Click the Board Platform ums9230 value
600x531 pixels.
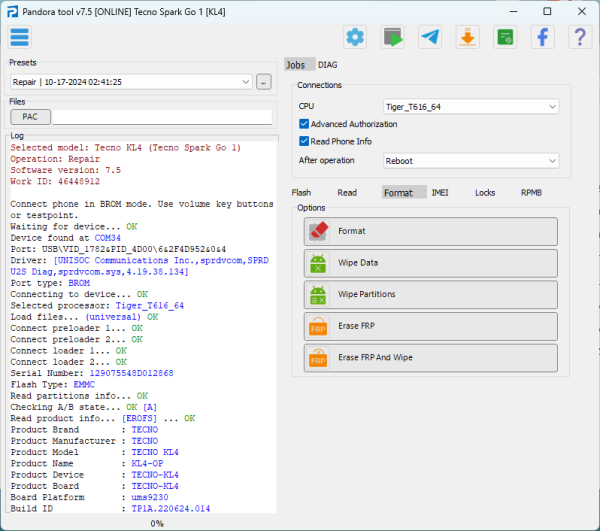coord(150,497)
